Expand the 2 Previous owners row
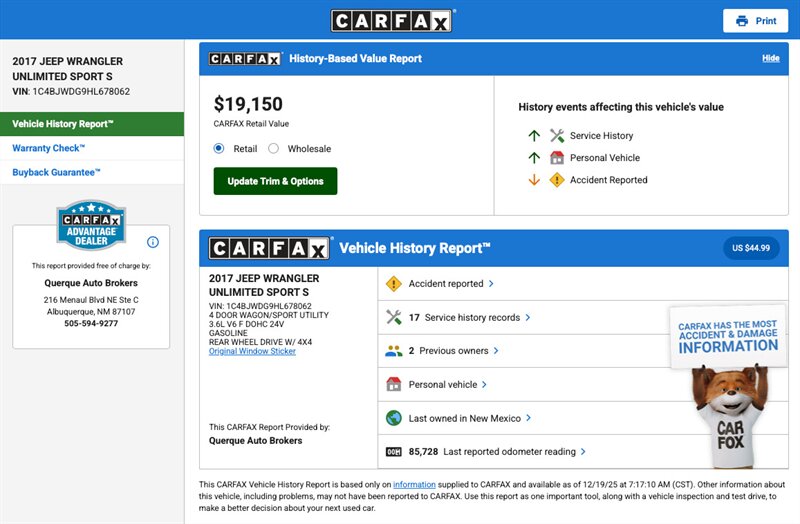 [496, 351]
